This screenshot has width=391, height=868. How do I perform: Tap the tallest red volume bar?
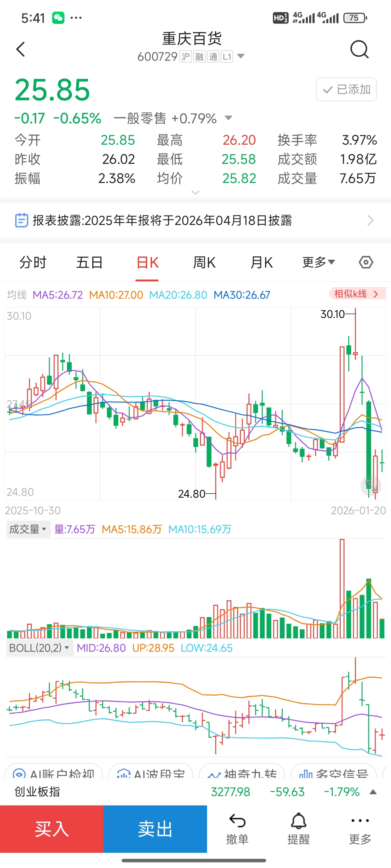point(342,589)
